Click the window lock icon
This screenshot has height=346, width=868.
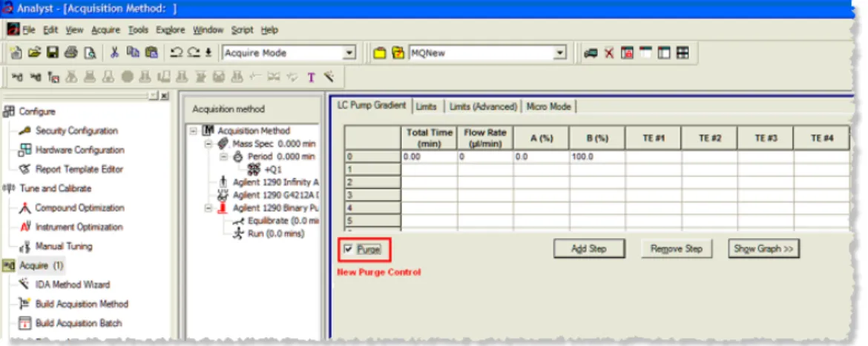(x=627, y=53)
